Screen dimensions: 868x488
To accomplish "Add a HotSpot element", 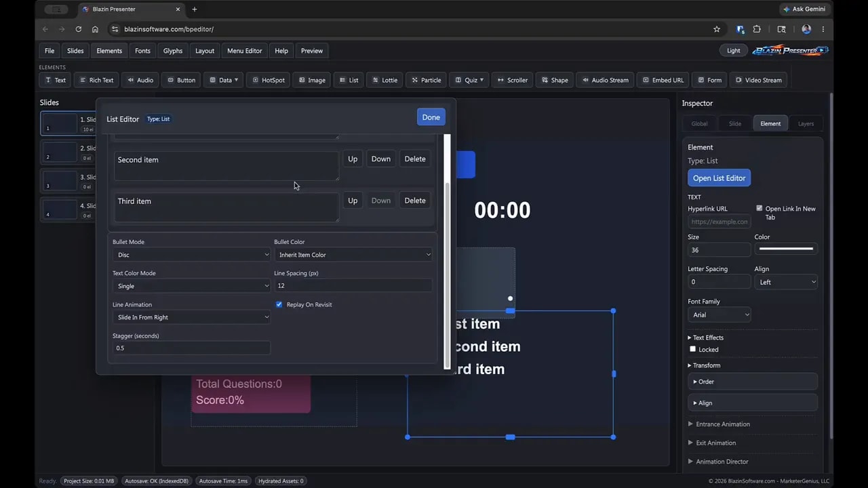I will pyautogui.click(x=268, y=80).
